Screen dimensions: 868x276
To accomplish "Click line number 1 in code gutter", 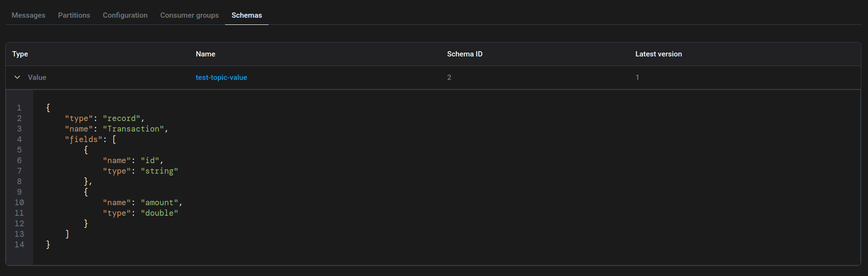I will point(19,108).
